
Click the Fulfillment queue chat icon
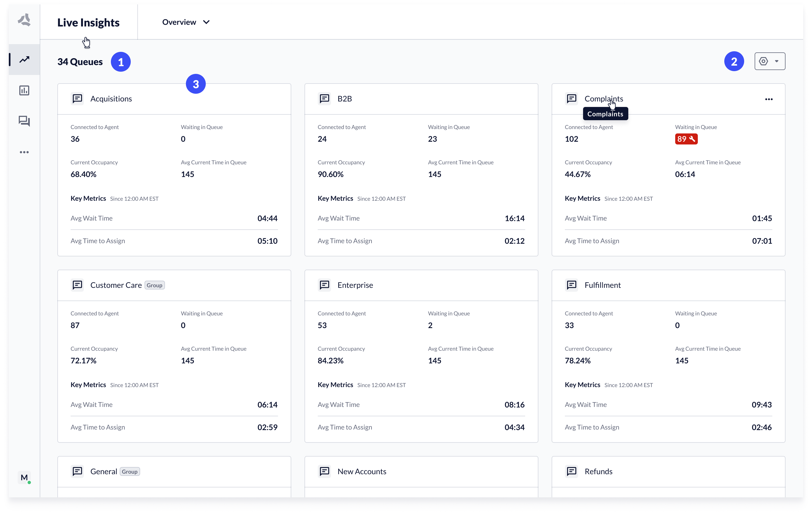pos(571,285)
